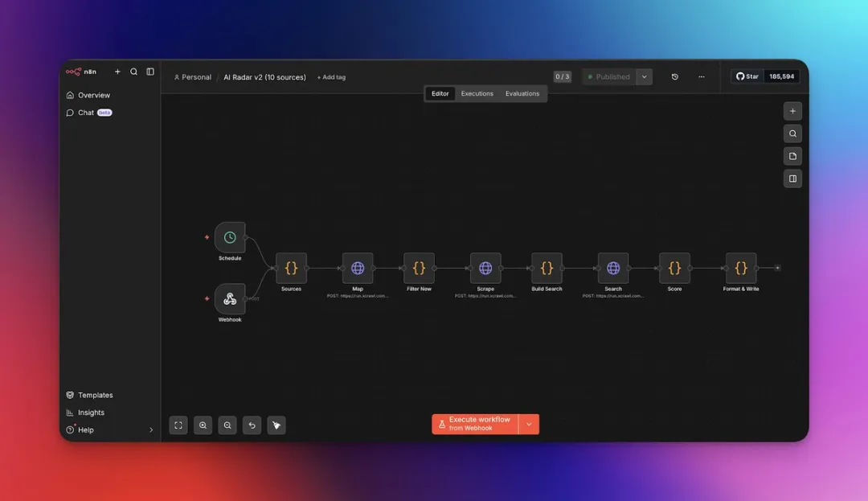Click Execute workflow from Webhook button

pyautogui.click(x=475, y=424)
